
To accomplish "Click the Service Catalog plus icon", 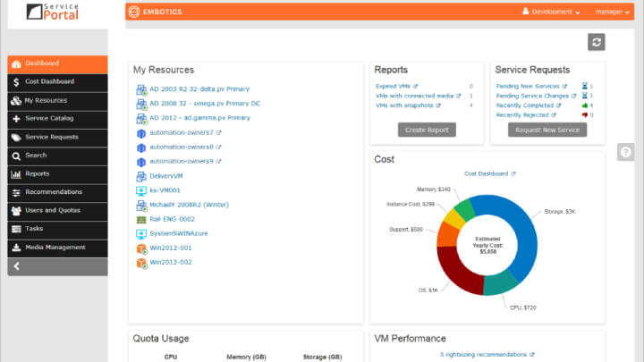I will (x=16, y=119).
